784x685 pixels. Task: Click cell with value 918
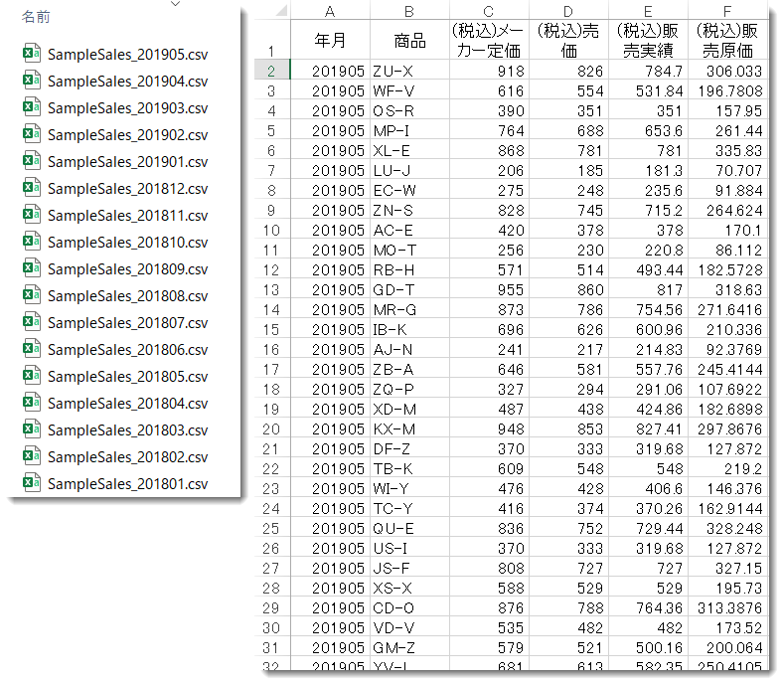pos(489,71)
